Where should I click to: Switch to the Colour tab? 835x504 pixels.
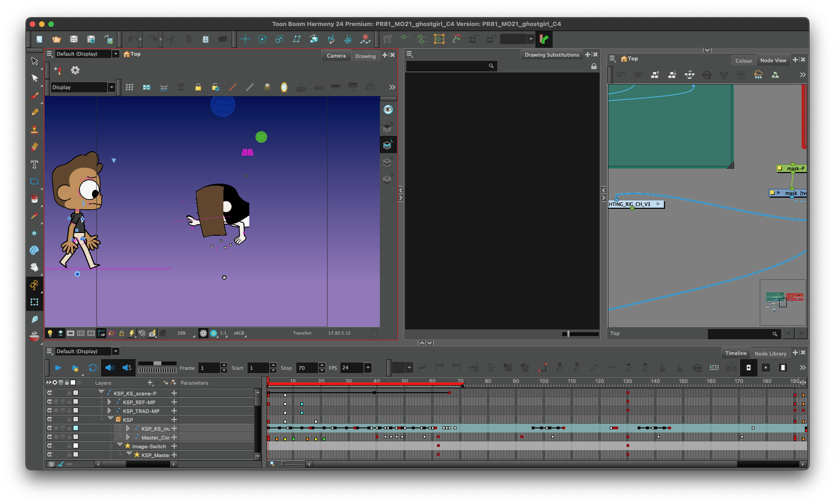744,61
